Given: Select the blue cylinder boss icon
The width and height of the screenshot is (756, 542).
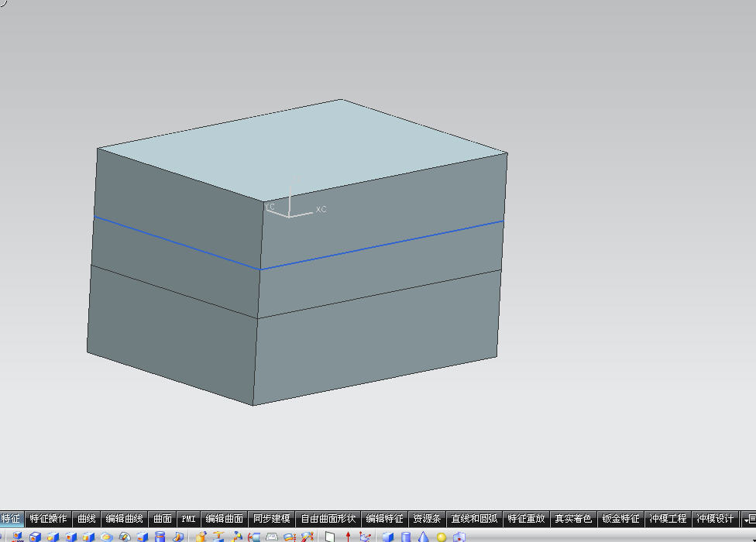Looking at the screenshot, I should pos(160,537).
